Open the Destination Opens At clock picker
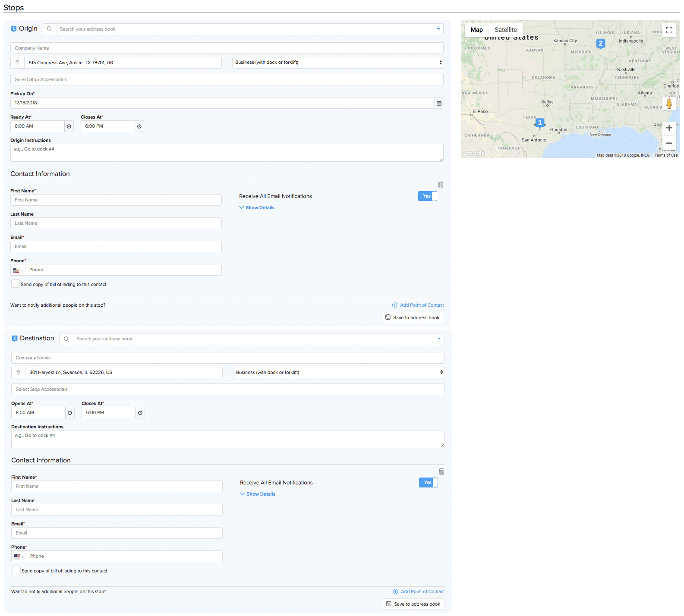 (70, 413)
